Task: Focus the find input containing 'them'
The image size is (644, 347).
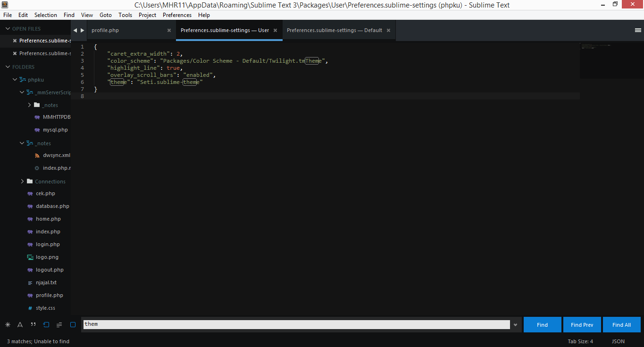Action: [296, 324]
